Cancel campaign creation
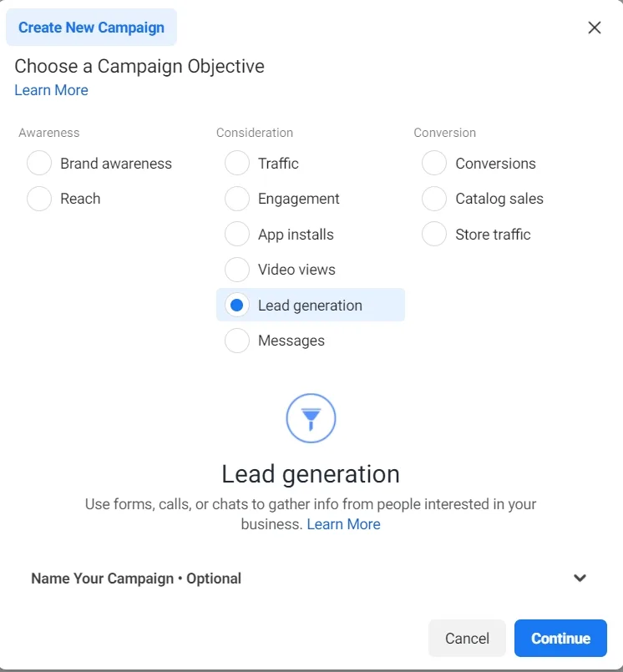This screenshot has width=623, height=672. coord(467,638)
